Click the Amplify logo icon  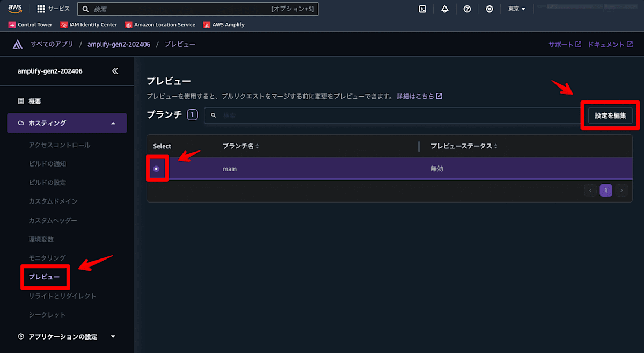tap(18, 44)
